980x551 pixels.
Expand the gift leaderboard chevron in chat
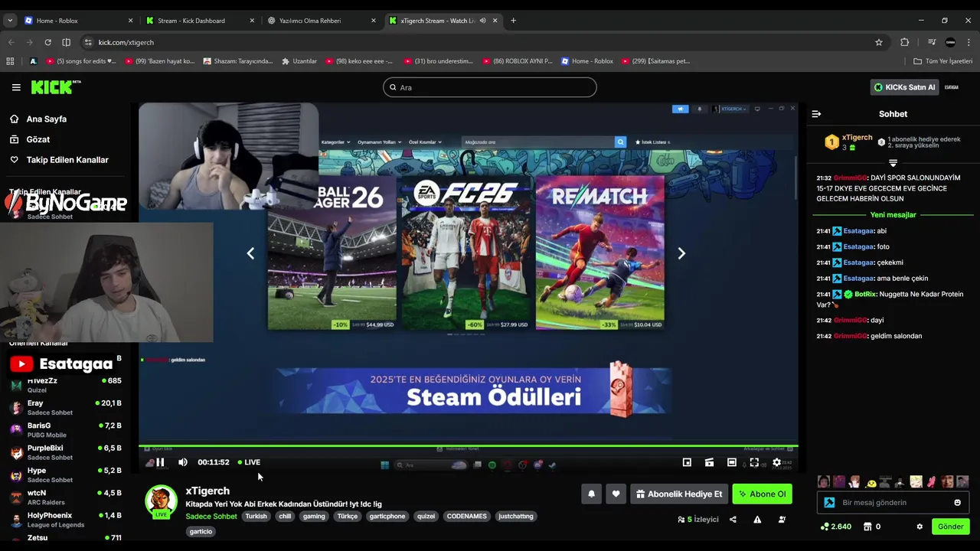(893, 163)
